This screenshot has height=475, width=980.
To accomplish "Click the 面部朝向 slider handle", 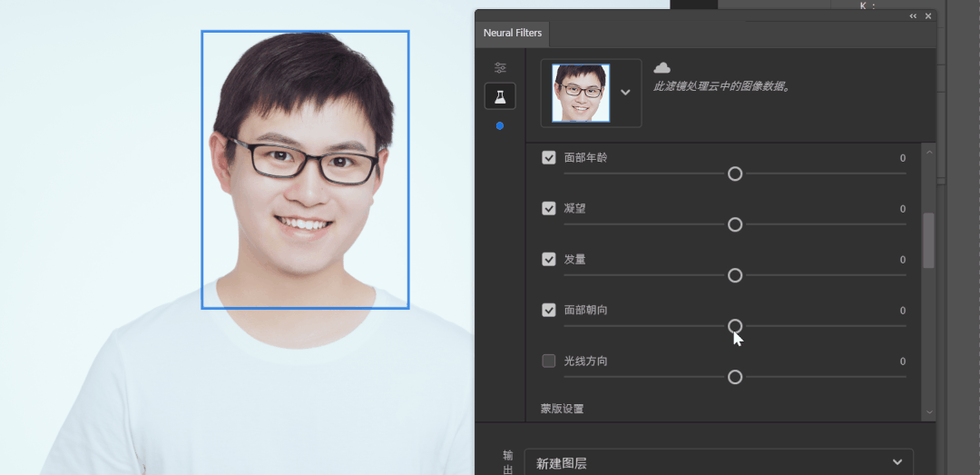I will pos(735,326).
